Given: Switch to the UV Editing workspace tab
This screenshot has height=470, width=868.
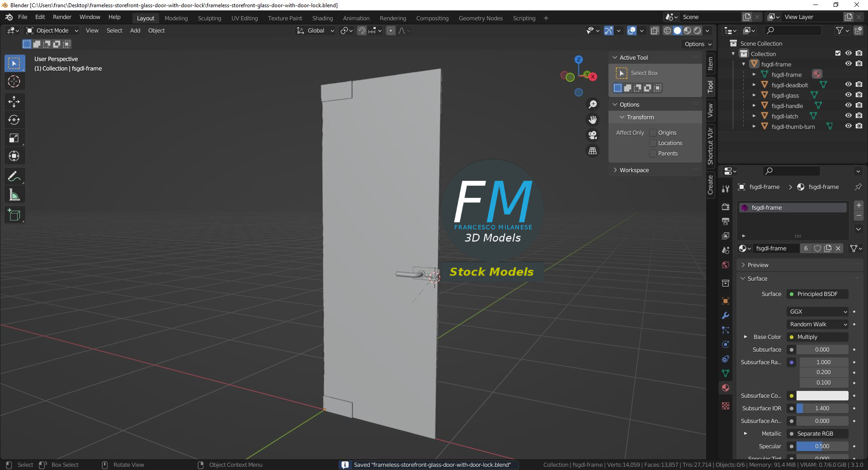Looking at the screenshot, I should click(x=245, y=18).
